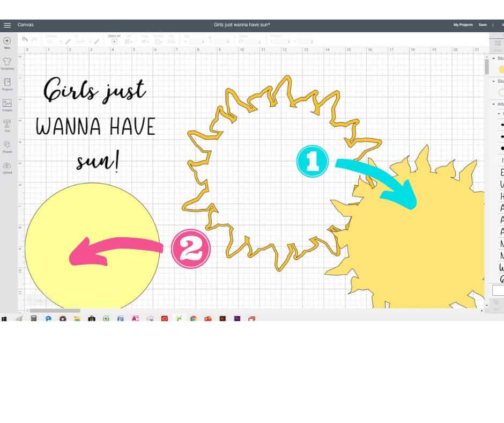This screenshot has height=423, width=504.
Task: Click the canvas horizontal scrollbar thumb
Action: (55, 311)
